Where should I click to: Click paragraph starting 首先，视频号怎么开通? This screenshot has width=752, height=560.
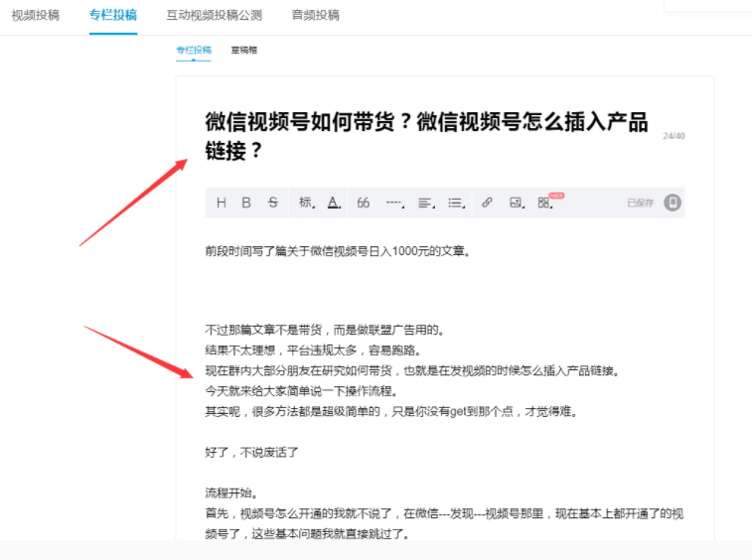pyautogui.click(x=445, y=523)
